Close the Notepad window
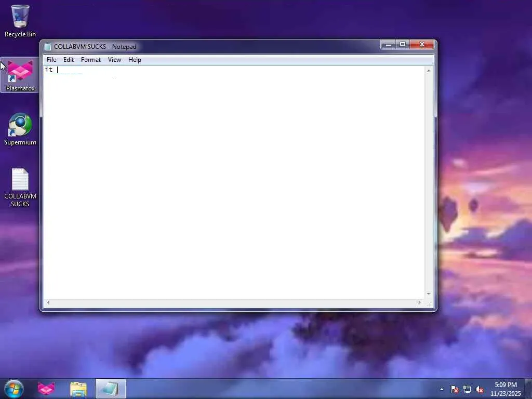Screen dimensions: 532x399 click(x=422, y=45)
